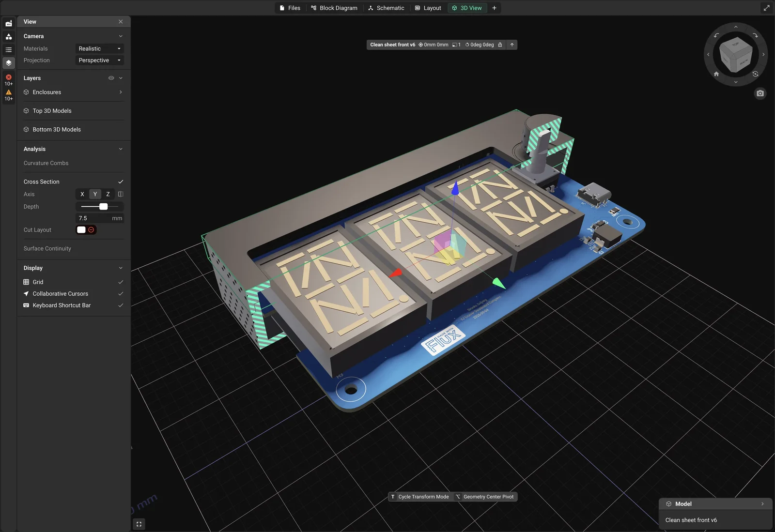Open the Materials Realistic dropdown
This screenshot has width=775, height=532.
point(100,48)
